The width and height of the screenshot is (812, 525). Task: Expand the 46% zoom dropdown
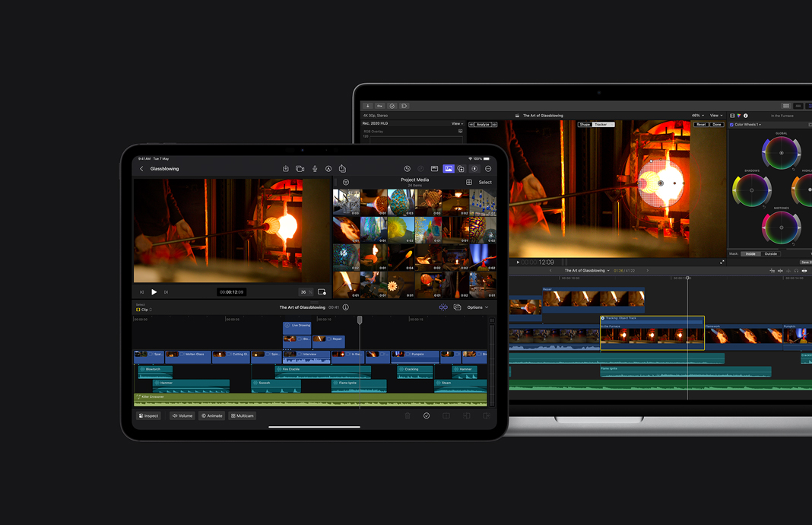point(697,116)
